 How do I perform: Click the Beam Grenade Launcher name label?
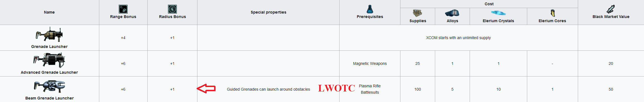(49, 98)
